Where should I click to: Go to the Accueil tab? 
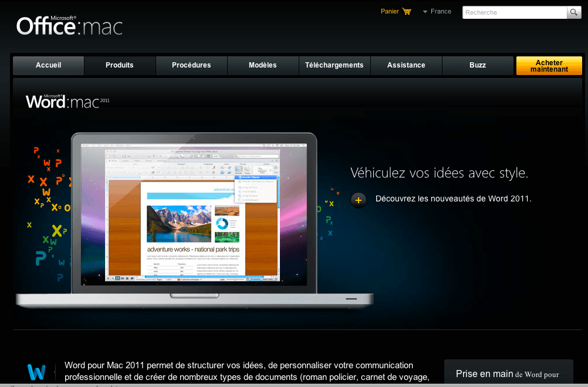point(48,65)
